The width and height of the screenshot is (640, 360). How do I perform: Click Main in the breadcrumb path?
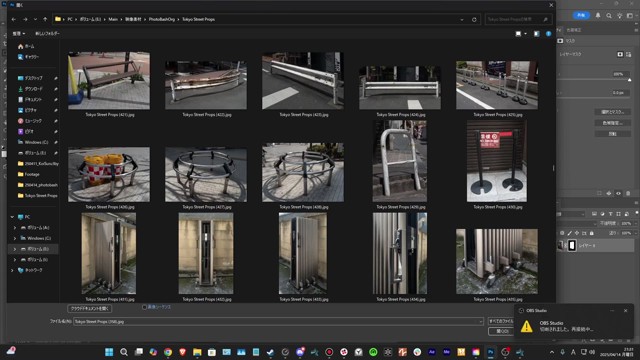pos(113,19)
